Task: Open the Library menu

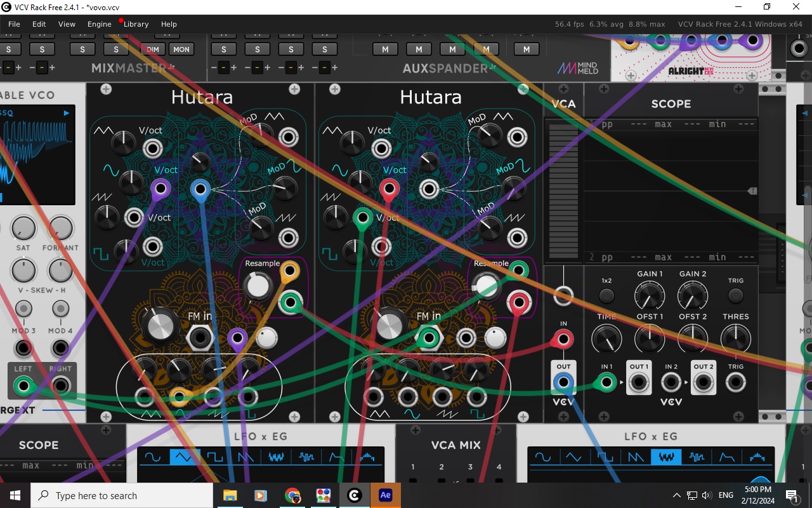Action: pos(136,24)
